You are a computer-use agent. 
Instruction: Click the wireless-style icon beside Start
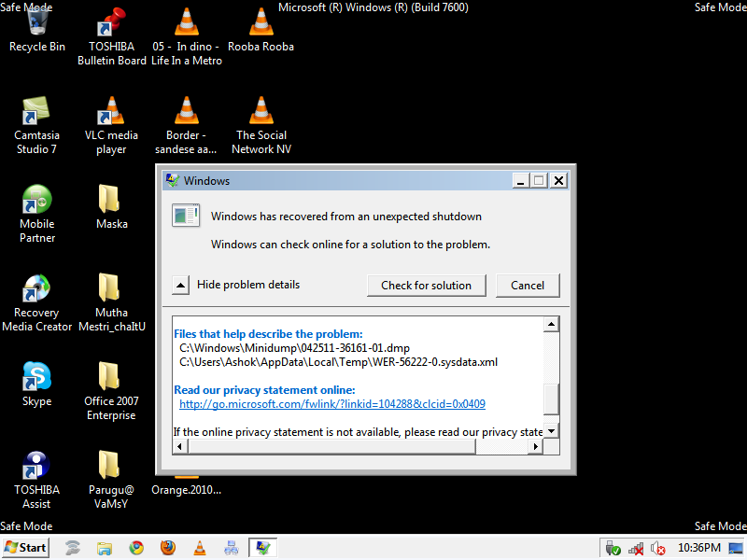73,548
